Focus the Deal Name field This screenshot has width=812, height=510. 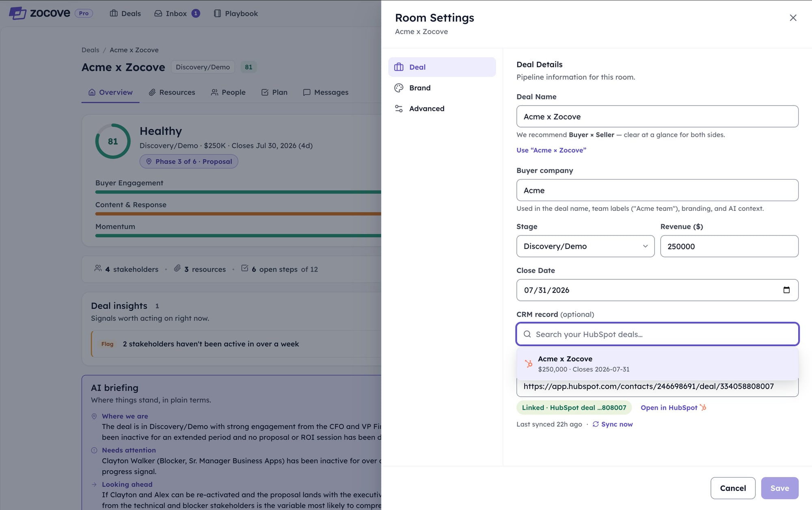(x=657, y=117)
